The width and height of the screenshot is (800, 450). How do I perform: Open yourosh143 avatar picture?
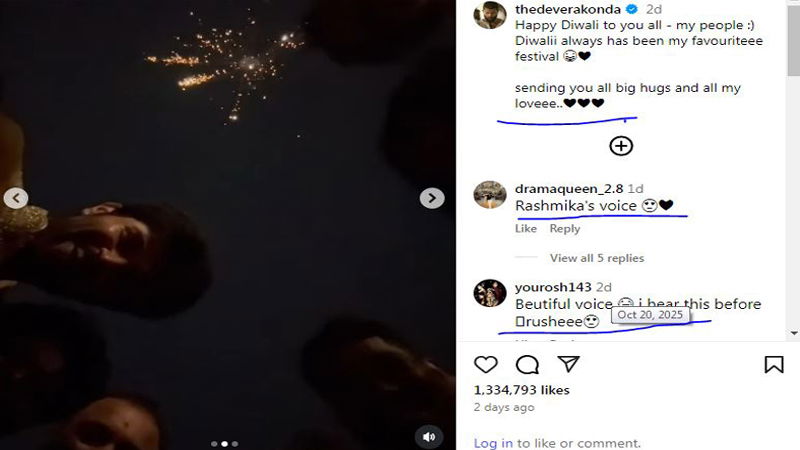coord(490,293)
